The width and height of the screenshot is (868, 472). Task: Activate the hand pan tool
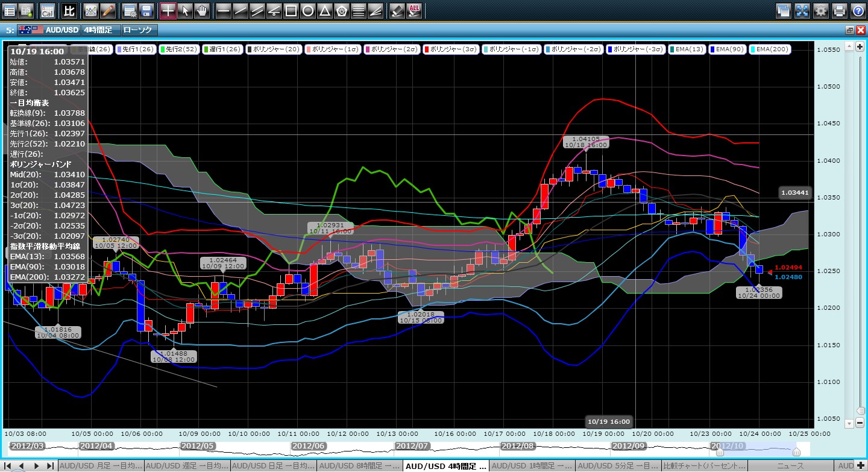pyautogui.click(x=202, y=10)
